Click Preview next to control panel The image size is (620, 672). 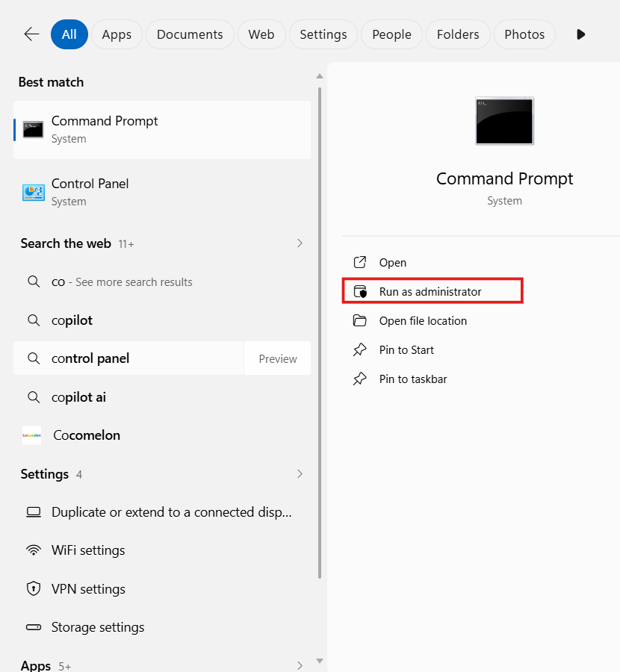click(277, 358)
